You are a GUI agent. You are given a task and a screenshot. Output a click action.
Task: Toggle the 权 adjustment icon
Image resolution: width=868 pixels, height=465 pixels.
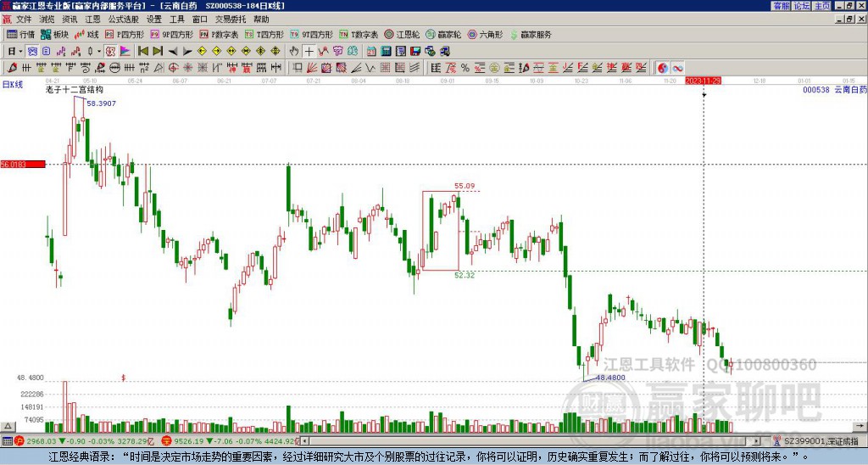coord(110,51)
